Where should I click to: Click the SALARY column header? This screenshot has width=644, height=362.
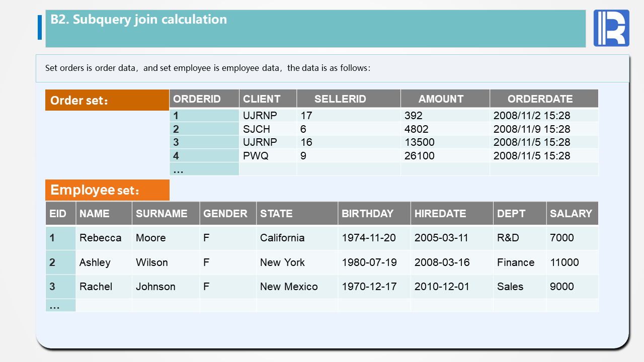(571, 214)
